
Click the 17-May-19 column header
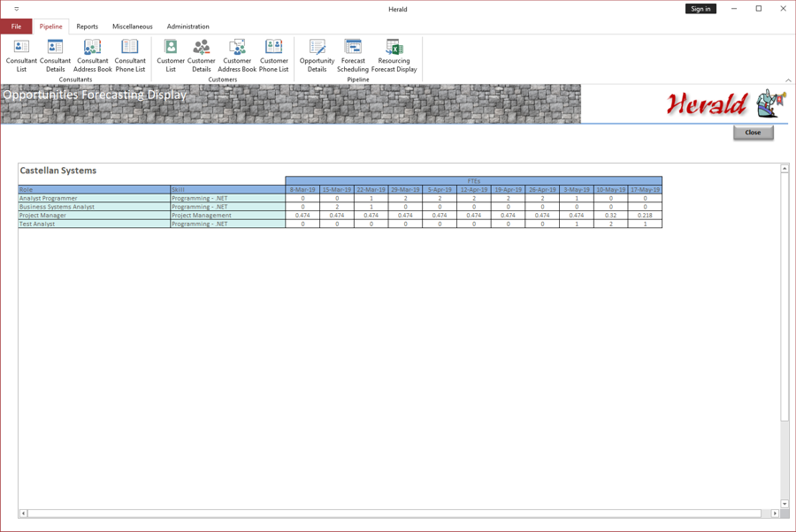point(646,190)
